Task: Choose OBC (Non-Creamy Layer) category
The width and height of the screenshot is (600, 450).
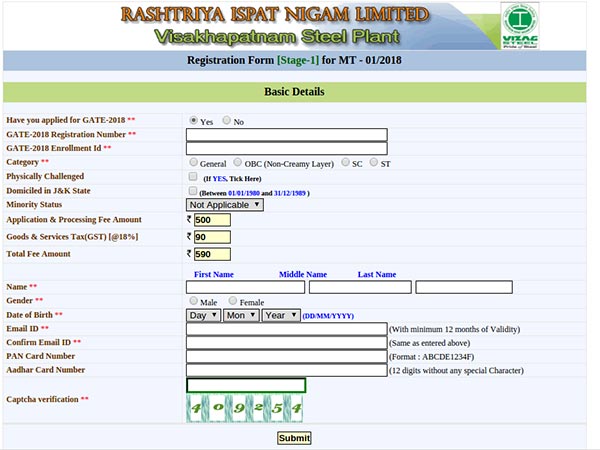Action: [238, 162]
